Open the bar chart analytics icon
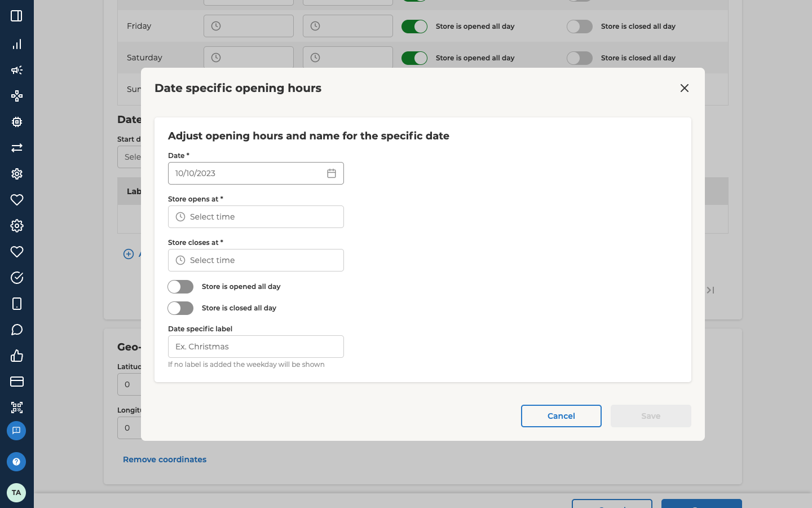 (16, 44)
